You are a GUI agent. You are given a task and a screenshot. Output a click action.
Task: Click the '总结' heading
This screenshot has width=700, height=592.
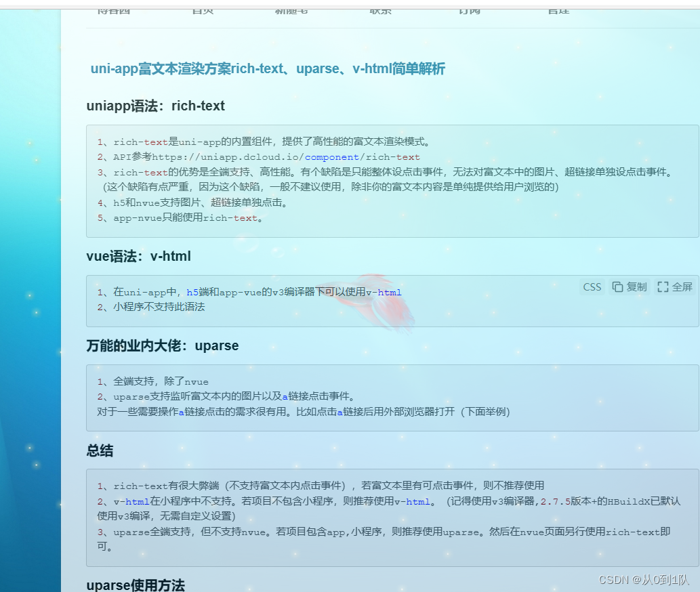[x=100, y=450]
